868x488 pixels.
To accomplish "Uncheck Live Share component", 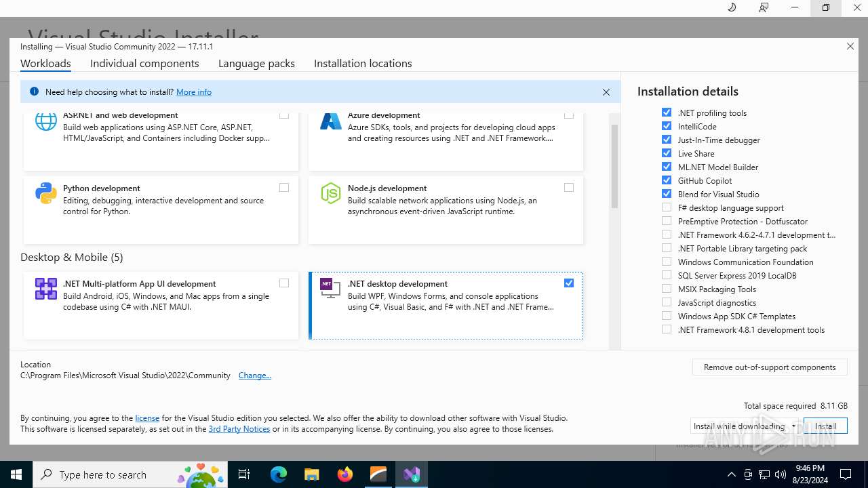I will (x=667, y=153).
